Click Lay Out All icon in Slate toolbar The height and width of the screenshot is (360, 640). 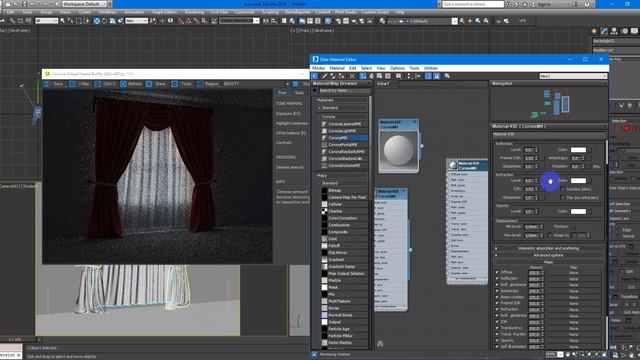[409, 76]
